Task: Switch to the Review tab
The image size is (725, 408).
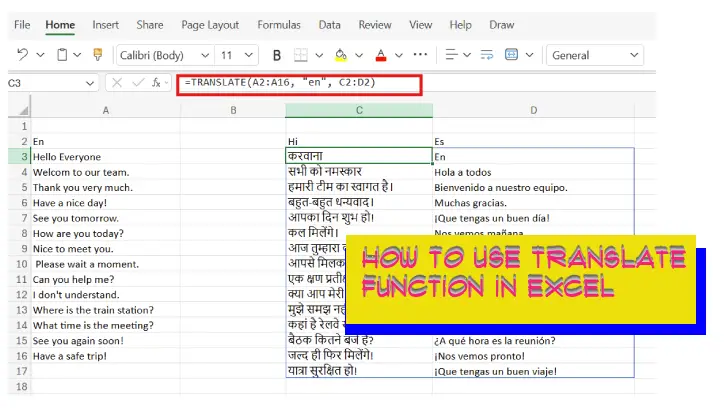Action: click(x=375, y=25)
